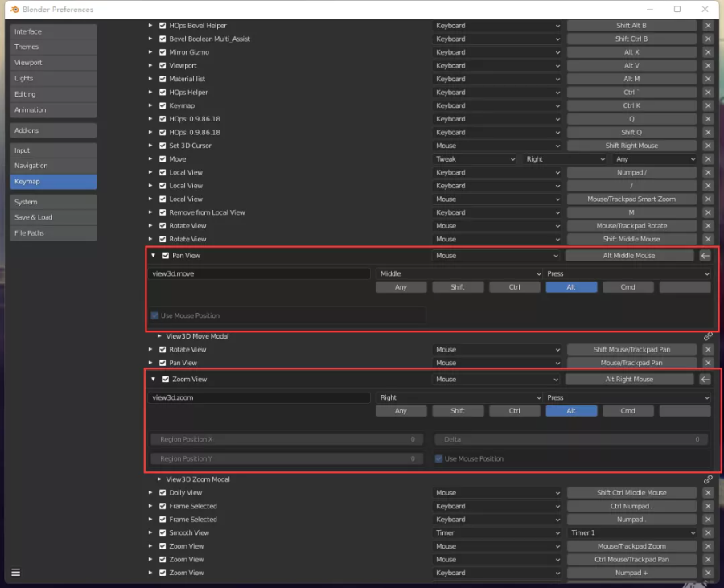Collapse the expanded Pan View entry

click(x=154, y=256)
